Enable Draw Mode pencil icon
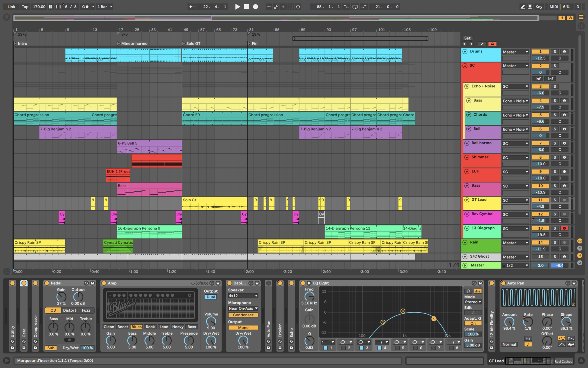This screenshot has height=368, width=588. point(523,7)
